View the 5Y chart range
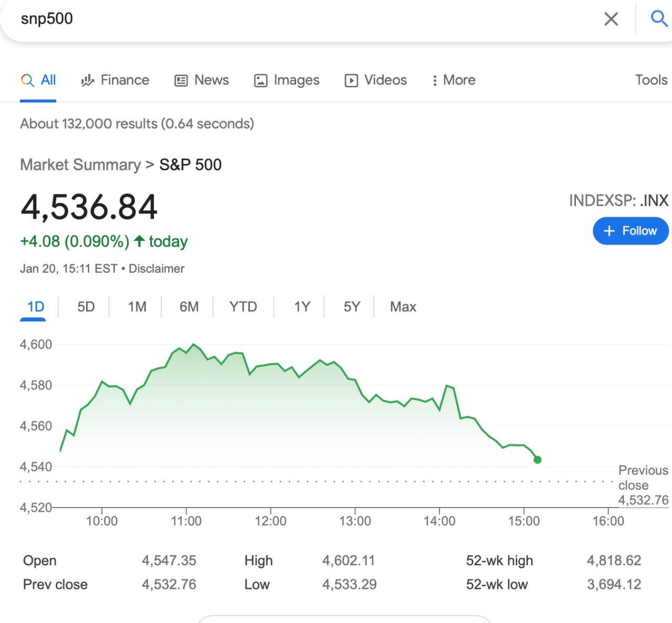The height and width of the screenshot is (623, 672). (352, 307)
